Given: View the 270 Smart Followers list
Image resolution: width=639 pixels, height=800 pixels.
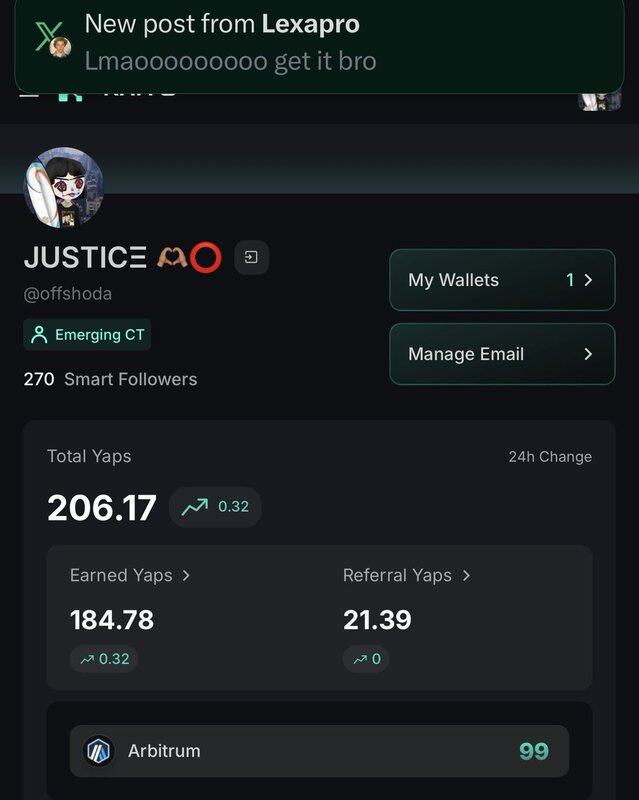Looking at the screenshot, I should tap(110, 379).
